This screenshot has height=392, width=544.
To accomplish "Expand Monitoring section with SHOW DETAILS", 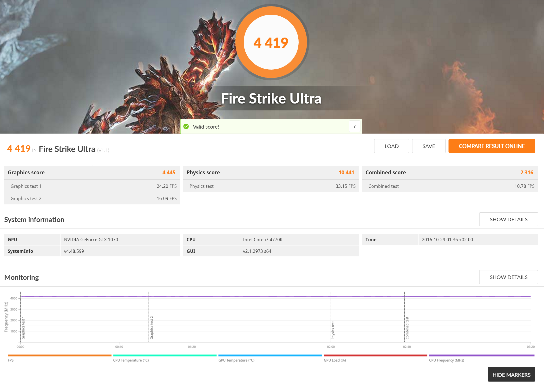I will [x=508, y=277].
